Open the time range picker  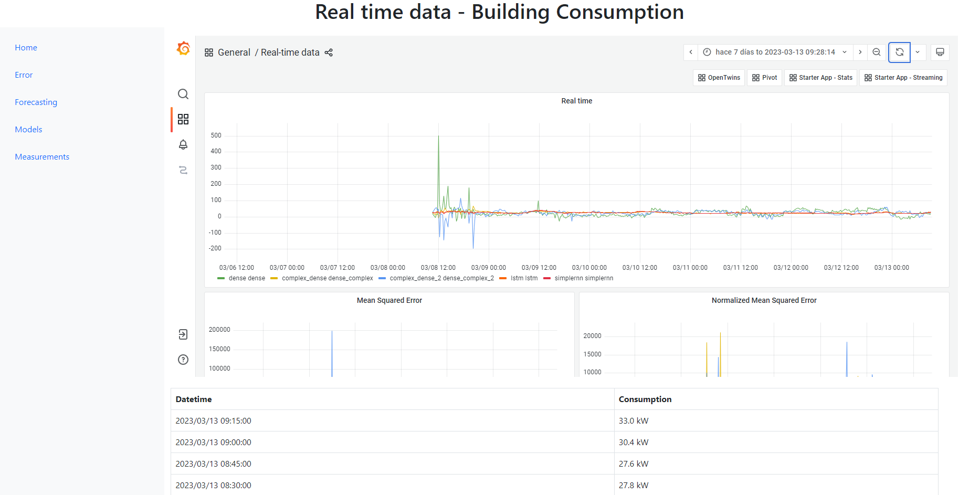775,52
